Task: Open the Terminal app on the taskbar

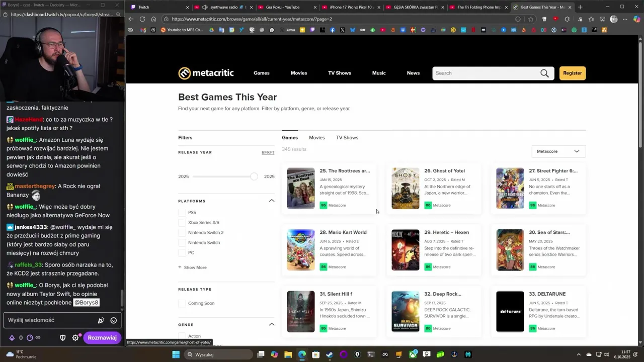Action: (x=371, y=354)
